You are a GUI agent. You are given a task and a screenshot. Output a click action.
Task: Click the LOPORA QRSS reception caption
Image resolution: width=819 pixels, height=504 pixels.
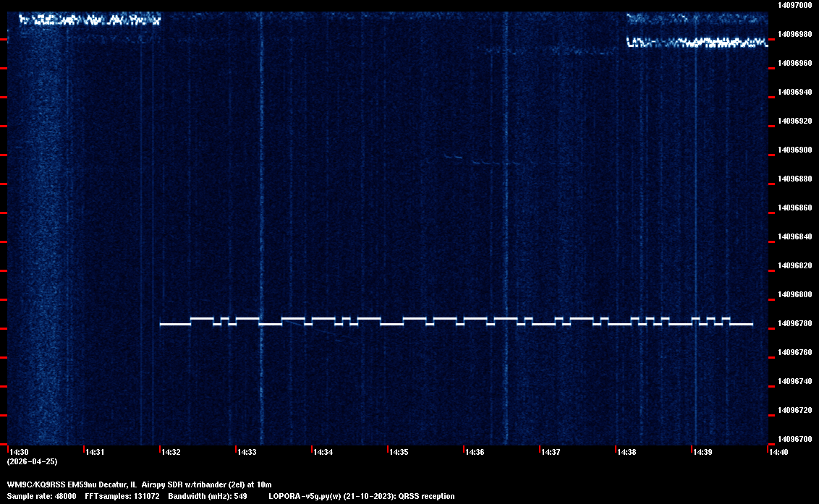click(361, 496)
